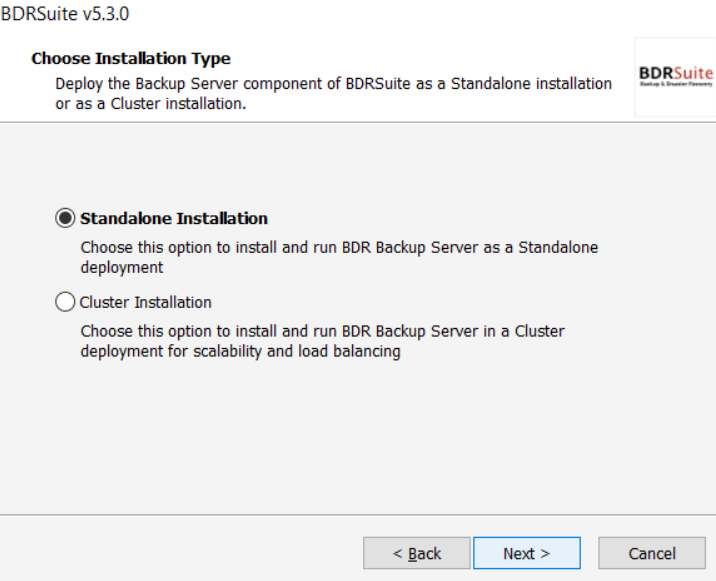Screen dimensions: 716x581
Task: Click the 'BDRSuite v5.3.0' window title
Action: tap(65, 14)
